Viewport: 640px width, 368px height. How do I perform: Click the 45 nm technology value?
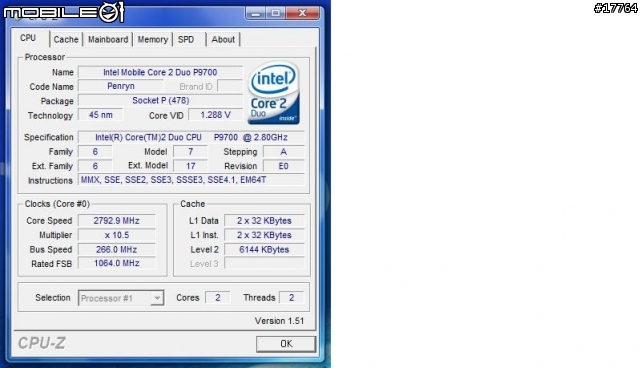(100, 115)
